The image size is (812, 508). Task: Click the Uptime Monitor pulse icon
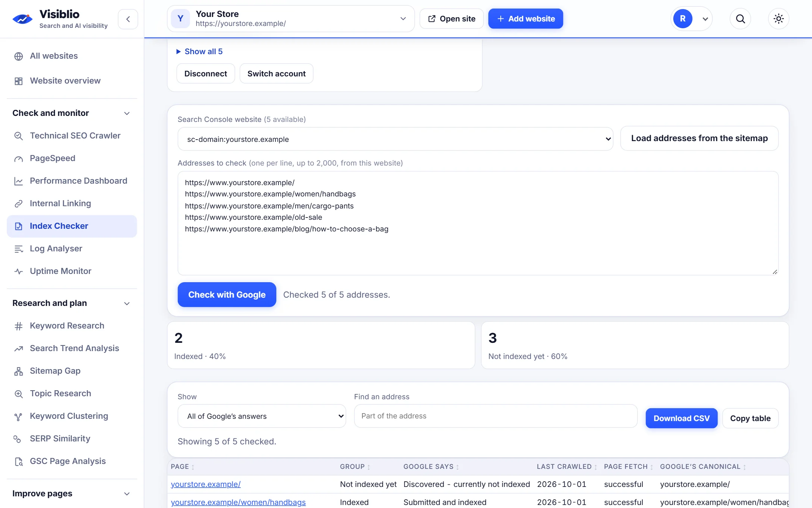18,272
